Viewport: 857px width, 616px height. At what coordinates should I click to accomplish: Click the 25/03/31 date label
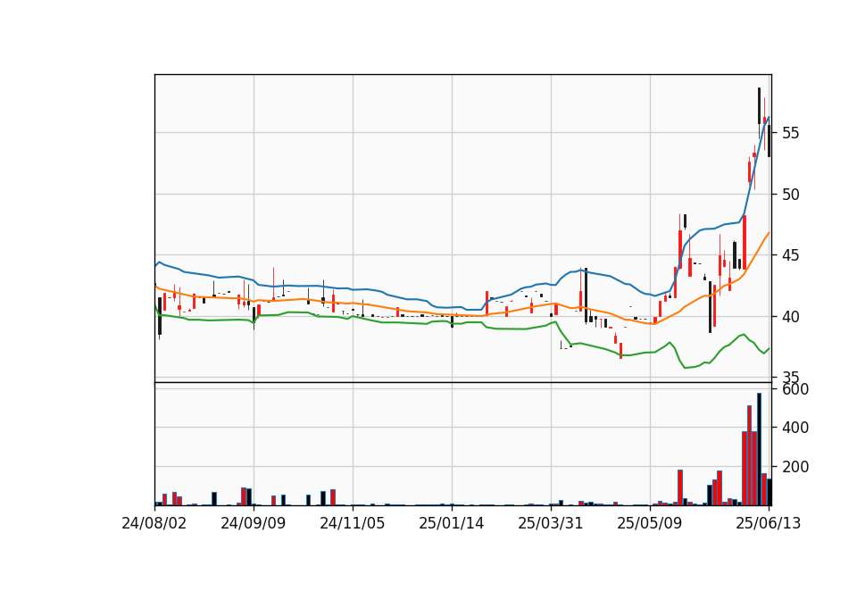pos(551,524)
